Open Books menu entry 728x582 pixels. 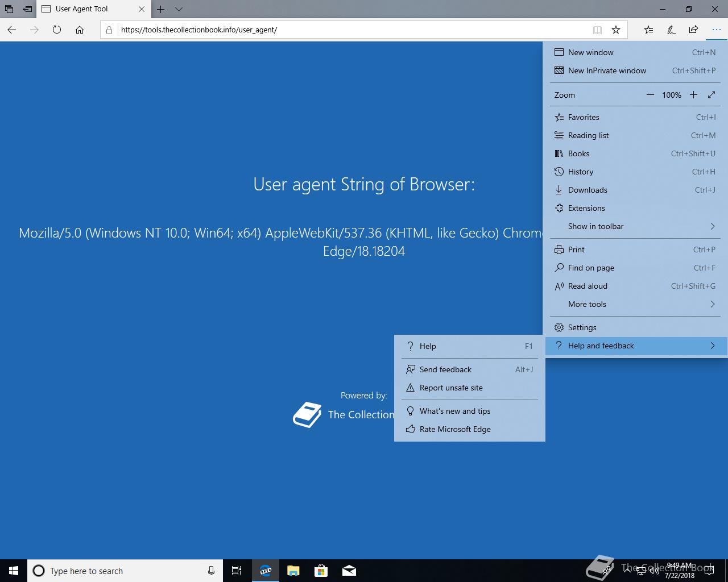click(x=635, y=153)
